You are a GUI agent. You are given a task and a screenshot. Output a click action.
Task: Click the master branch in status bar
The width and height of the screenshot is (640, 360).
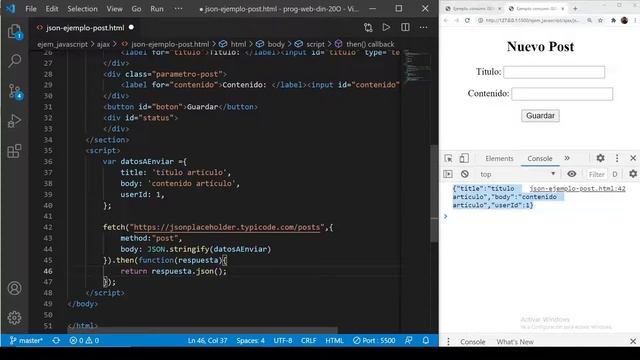coord(26,340)
